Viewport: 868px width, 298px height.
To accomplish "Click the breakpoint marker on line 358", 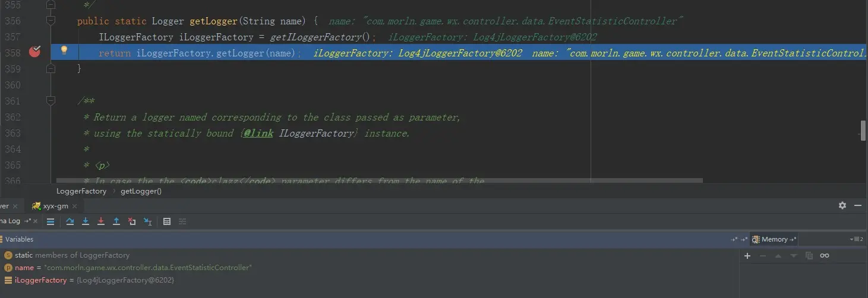I will tap(35, 52).
